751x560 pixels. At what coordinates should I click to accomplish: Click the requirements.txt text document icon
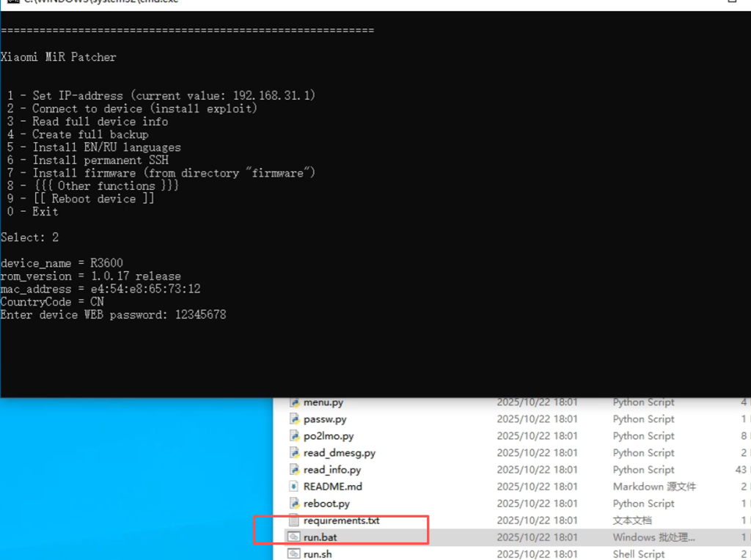(295, 520)
